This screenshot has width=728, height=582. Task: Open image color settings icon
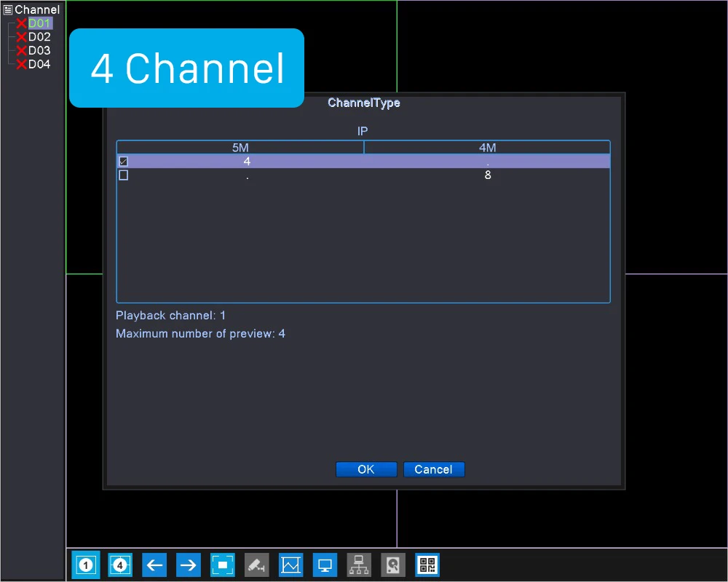click(291, 565)
